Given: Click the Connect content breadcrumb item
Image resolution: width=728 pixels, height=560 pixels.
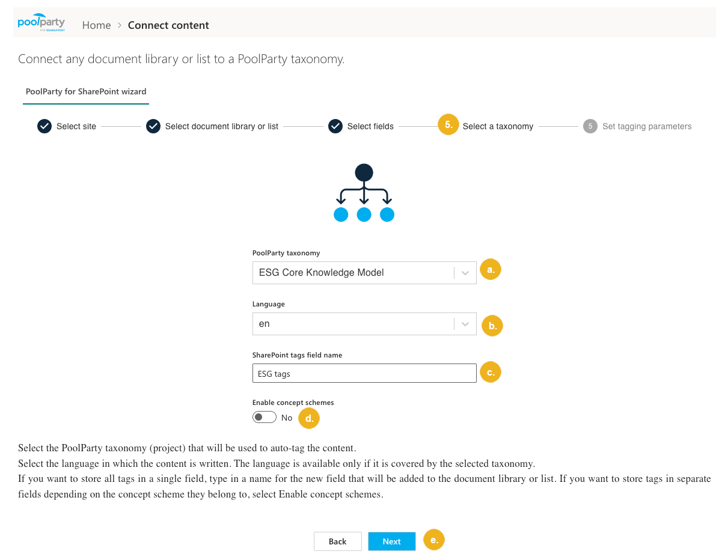Looking at the screenshot, I should point(168,25).
